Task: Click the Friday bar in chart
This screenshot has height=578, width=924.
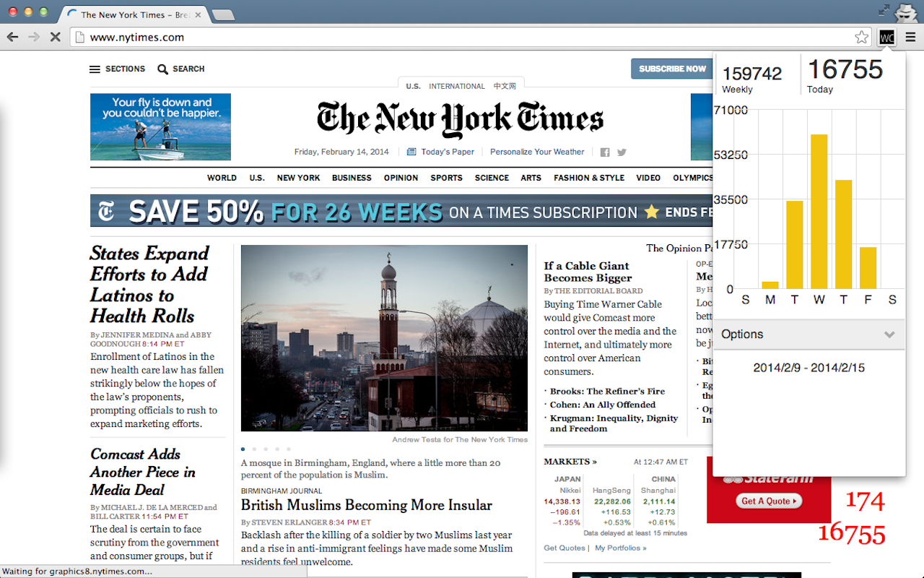Action: pyautogui.click(x=868, y=268)
